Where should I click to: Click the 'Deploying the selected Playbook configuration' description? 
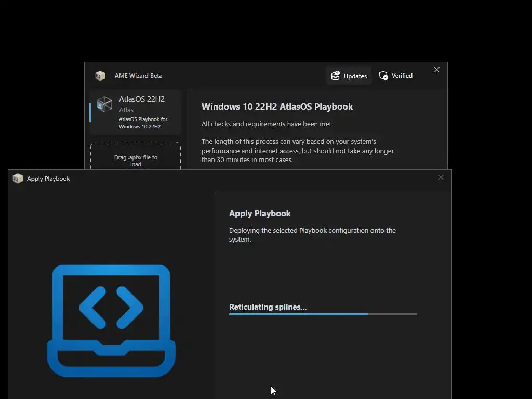click(x=312, y=234)
